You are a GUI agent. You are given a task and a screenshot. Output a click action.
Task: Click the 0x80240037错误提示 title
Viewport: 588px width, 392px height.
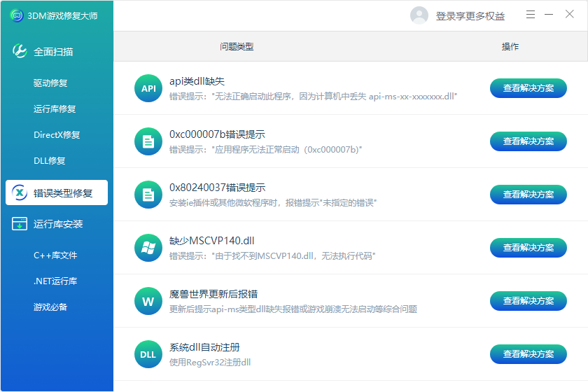217,188
